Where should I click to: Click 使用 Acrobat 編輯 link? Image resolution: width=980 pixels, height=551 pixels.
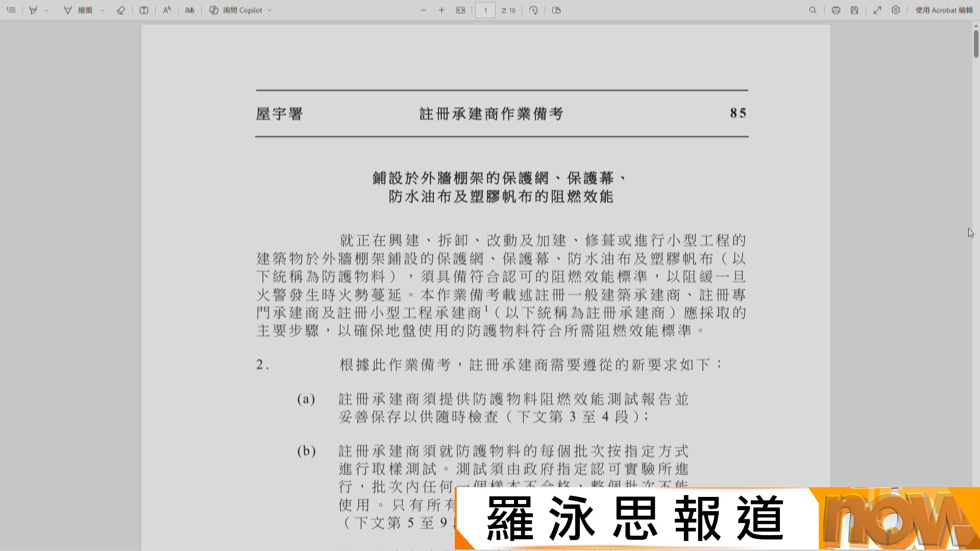click(x=944, y=10)
